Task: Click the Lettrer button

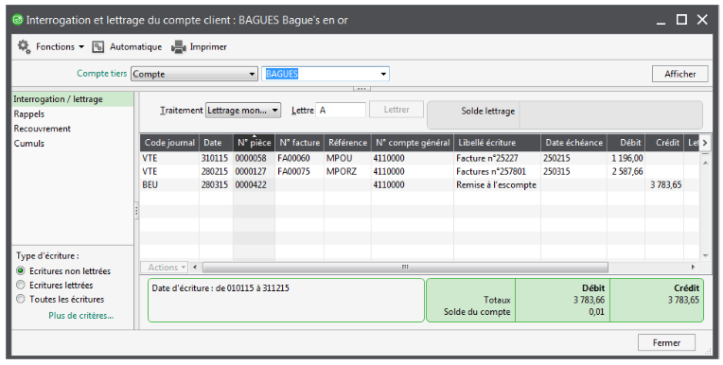Action: pos(397,110)
